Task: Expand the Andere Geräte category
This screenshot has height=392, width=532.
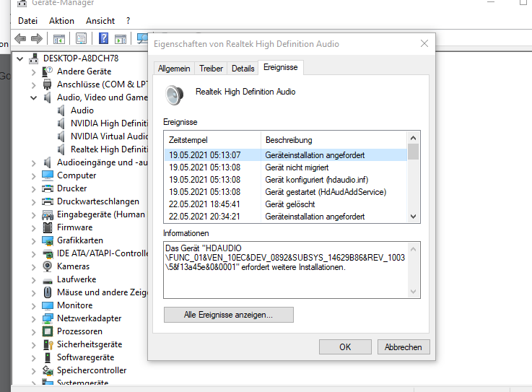Action: 34,72
